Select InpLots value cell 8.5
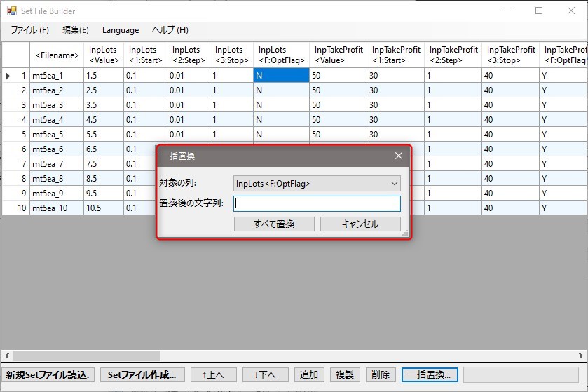The width and height of the screenshot is (588, 392). coord(104,178)
